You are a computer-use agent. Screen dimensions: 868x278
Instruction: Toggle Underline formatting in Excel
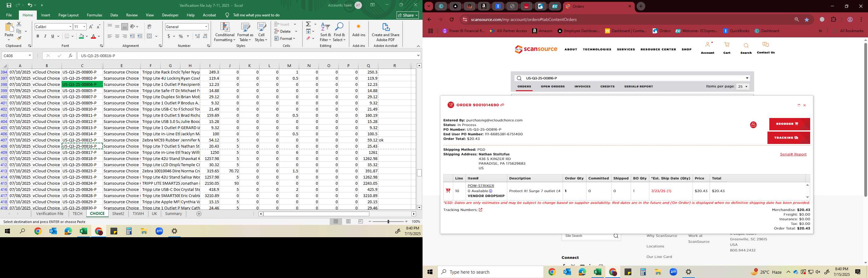tap(53, 36)
